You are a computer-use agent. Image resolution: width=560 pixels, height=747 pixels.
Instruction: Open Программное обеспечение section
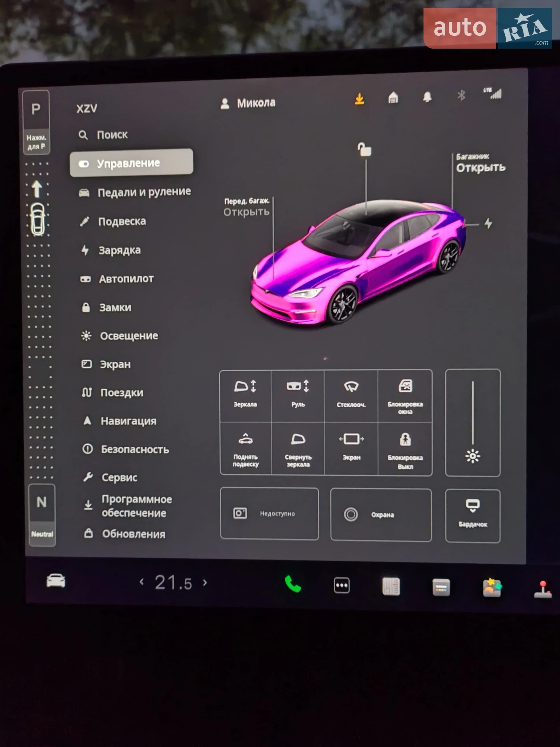click(x=128, y=506)
